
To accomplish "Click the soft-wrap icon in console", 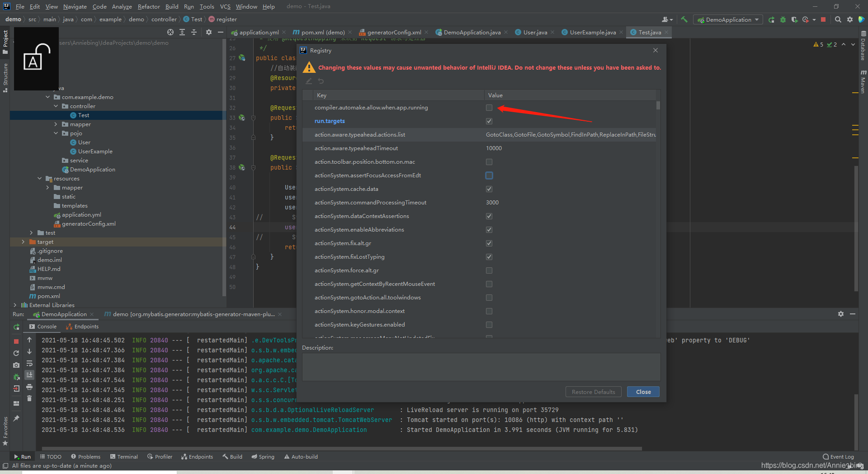I will pos(29,363).
